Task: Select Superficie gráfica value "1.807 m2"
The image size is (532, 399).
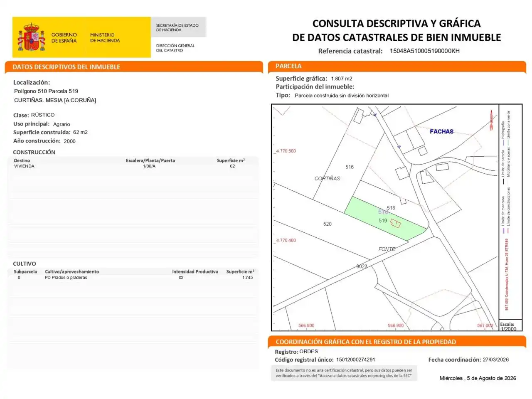Action: pos(342,79)
